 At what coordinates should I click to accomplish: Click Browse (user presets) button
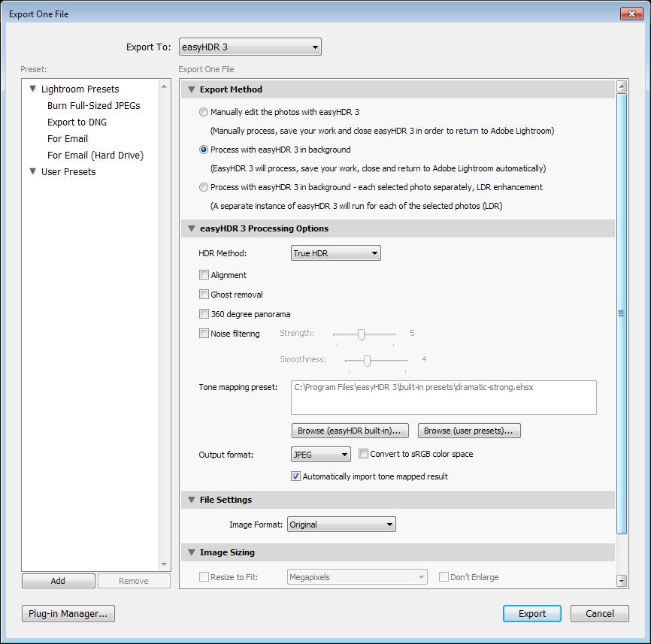tap(469, 431)
